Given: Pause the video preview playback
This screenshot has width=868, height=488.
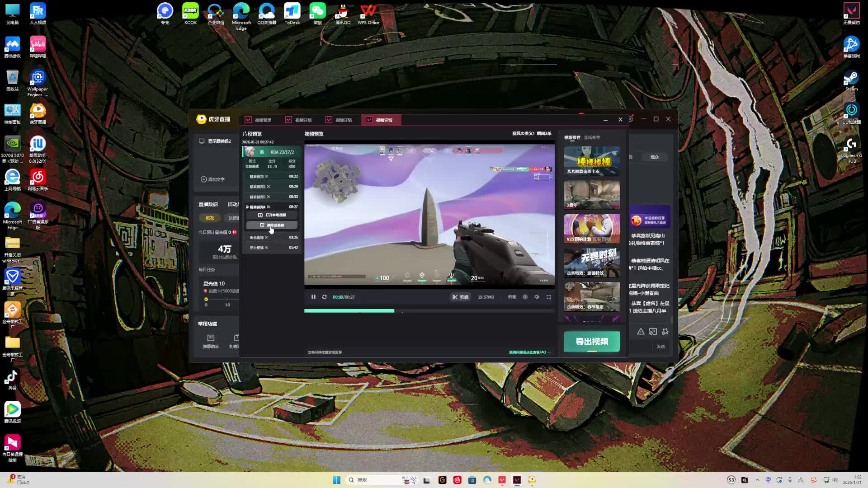Looking at the screenshot, I should pos(313,297).
